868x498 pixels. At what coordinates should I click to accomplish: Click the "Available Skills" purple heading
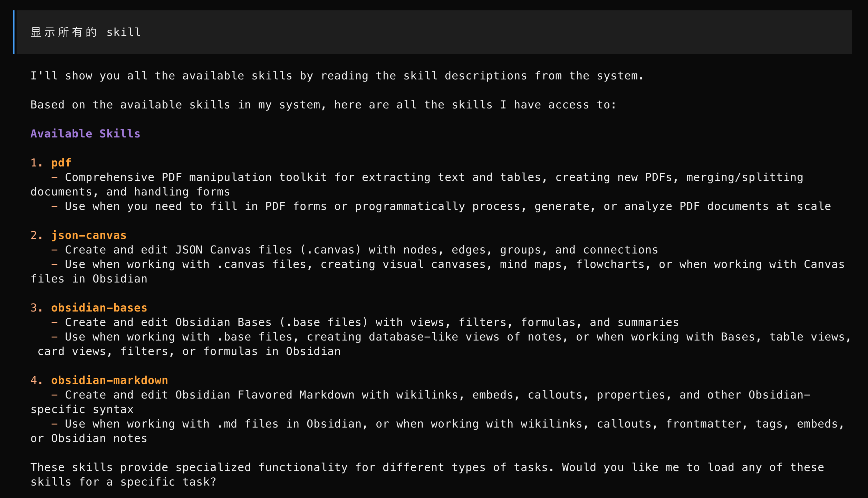tap(85, 134)
